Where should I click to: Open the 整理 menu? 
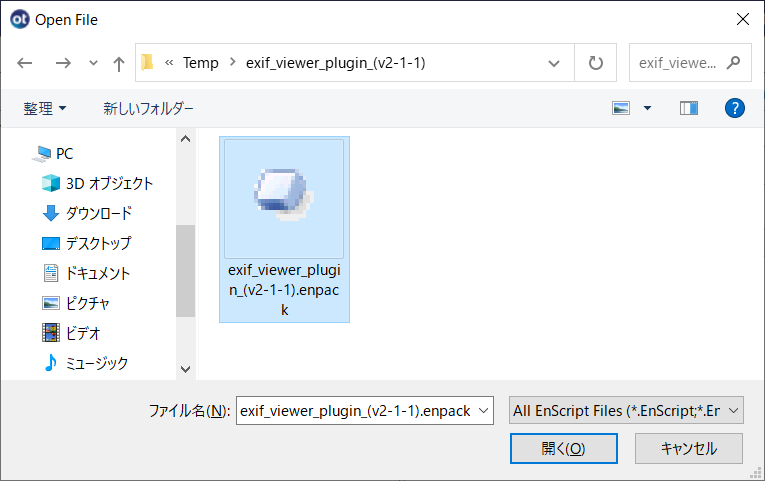pos(44,108)
